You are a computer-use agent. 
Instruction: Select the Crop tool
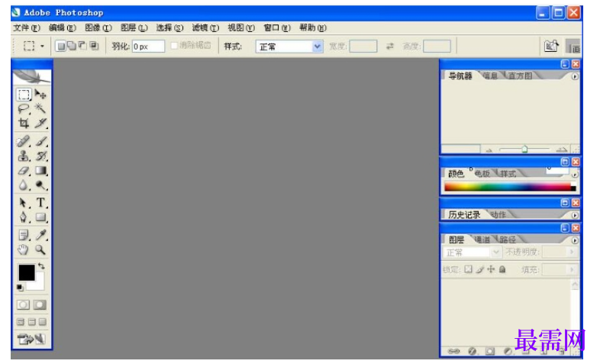click(24, 123)
